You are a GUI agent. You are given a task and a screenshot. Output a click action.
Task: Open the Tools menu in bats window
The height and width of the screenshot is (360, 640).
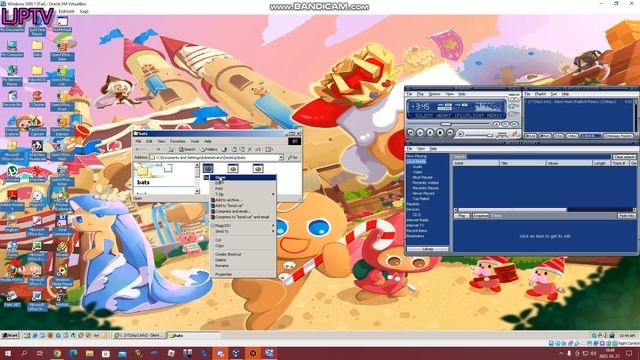coord(195,141)
